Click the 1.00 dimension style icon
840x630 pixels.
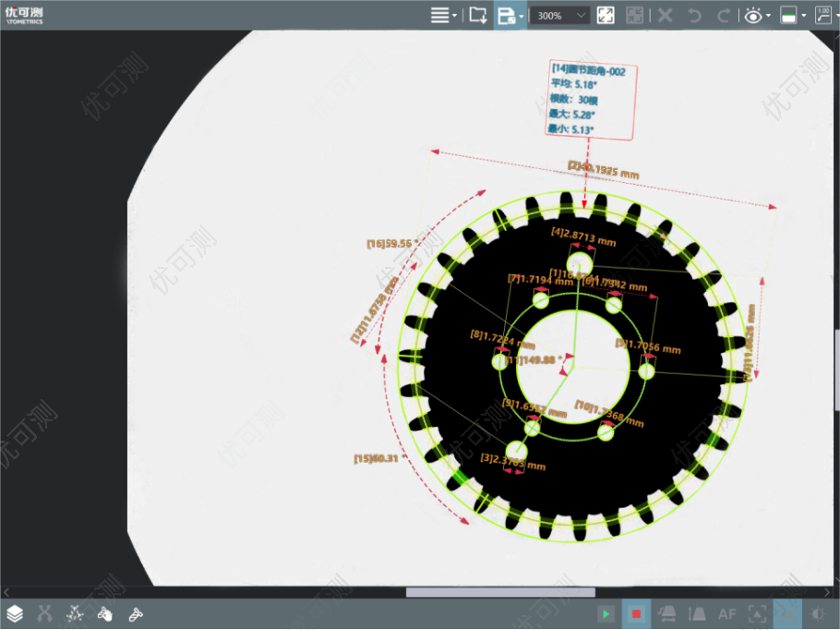(x=823, y=16)
